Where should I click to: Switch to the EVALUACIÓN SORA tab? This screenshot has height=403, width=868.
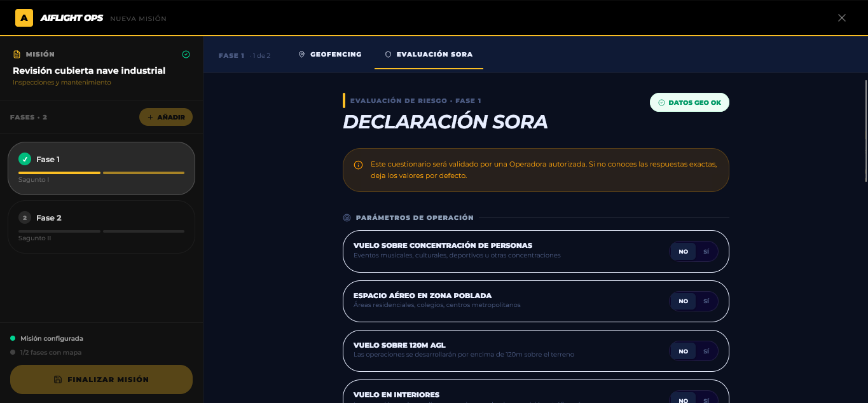pos(429,55)
